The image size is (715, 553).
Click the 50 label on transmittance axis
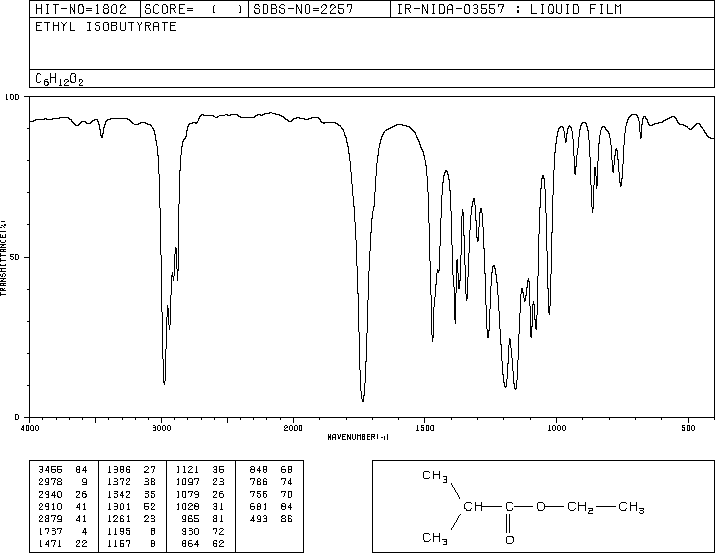pos(15,257)
